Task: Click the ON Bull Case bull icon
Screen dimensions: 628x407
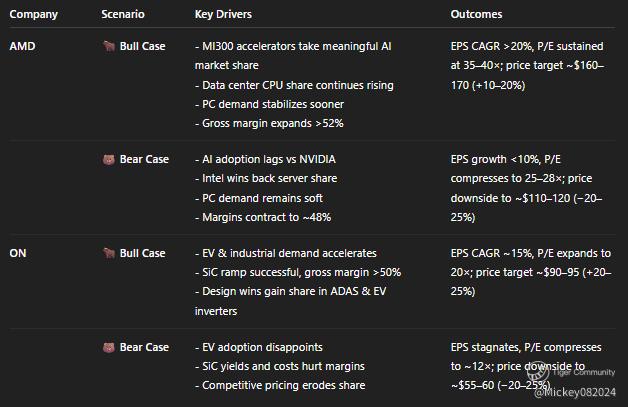Action: (108, 253)
